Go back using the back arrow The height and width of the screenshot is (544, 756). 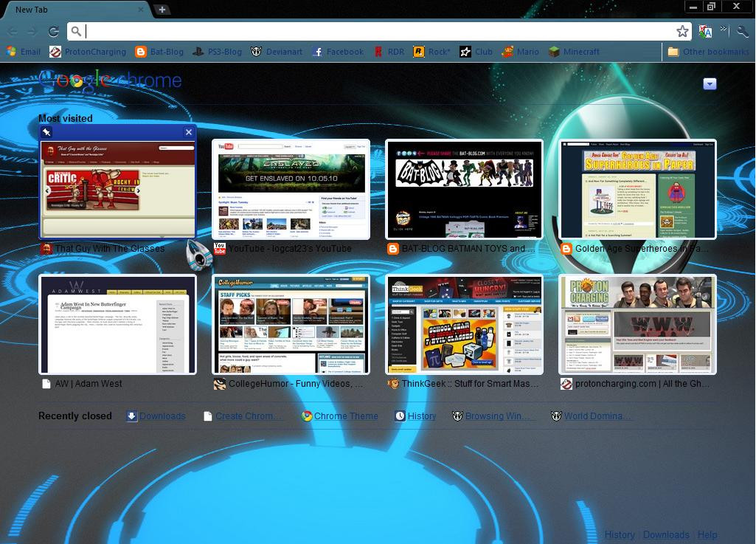pos(13,32)
